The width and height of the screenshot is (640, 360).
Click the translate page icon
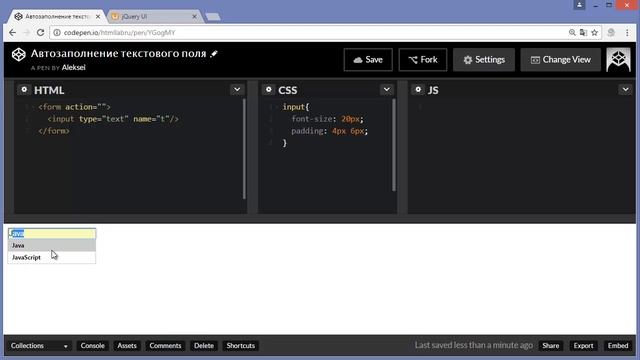pyautogui.click(x=583, y=32)
